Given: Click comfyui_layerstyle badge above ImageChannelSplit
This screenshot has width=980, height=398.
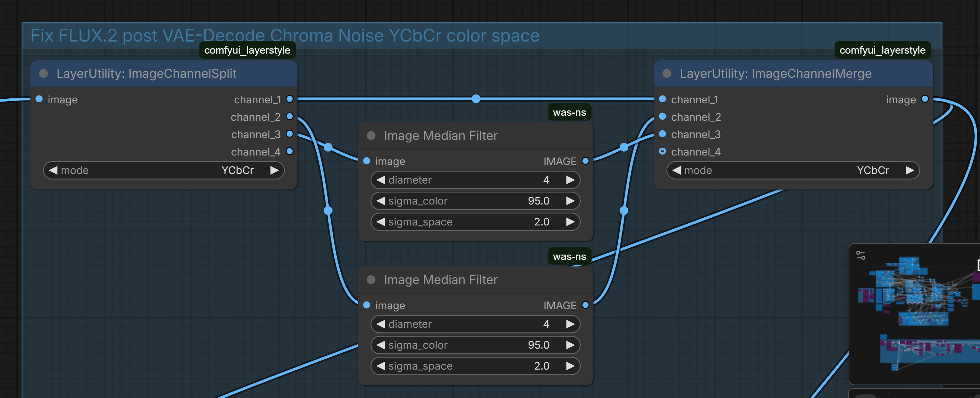Looking at the screenshot, I should pos(247,50).
